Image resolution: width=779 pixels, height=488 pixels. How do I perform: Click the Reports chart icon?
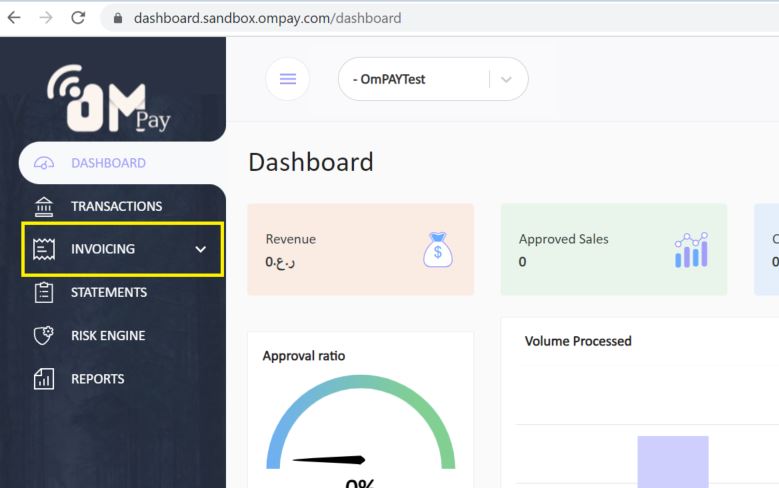click(43, 379)
